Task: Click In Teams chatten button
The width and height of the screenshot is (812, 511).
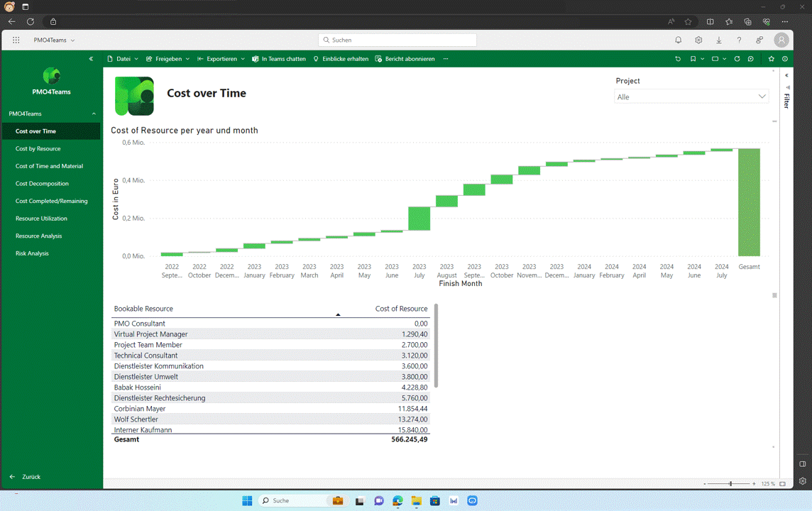Action: pos(279,59)
